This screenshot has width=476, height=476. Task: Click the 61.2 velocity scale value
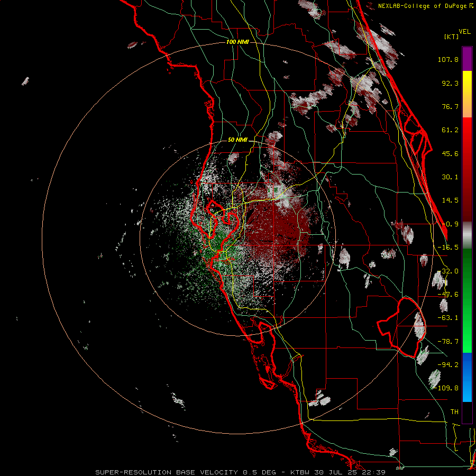point(450,130)
